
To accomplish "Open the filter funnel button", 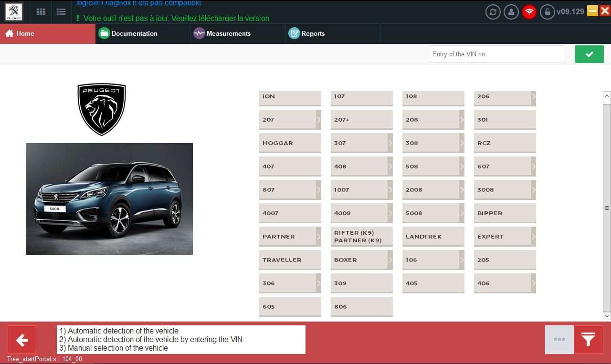I will click(x=589, y=340).
